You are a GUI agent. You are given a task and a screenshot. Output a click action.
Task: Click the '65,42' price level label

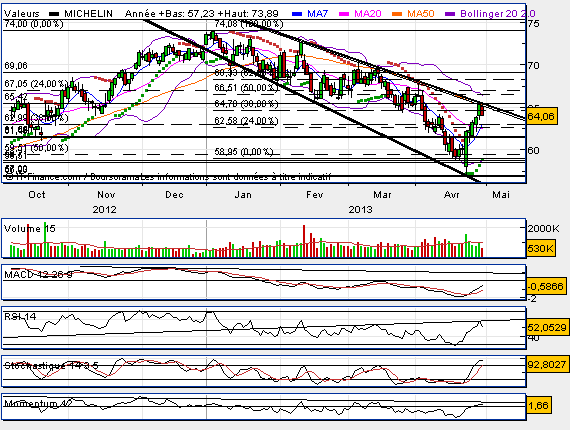(x=16, y=97)
